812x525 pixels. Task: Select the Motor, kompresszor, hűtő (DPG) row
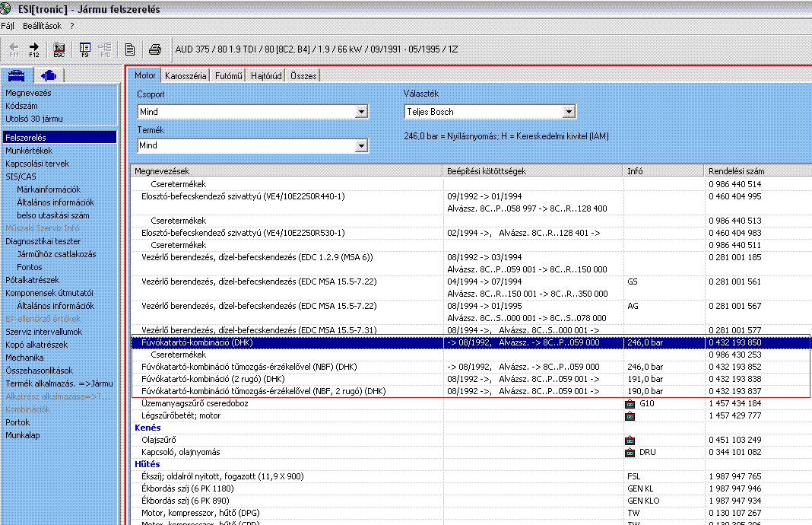pos(471,513)
